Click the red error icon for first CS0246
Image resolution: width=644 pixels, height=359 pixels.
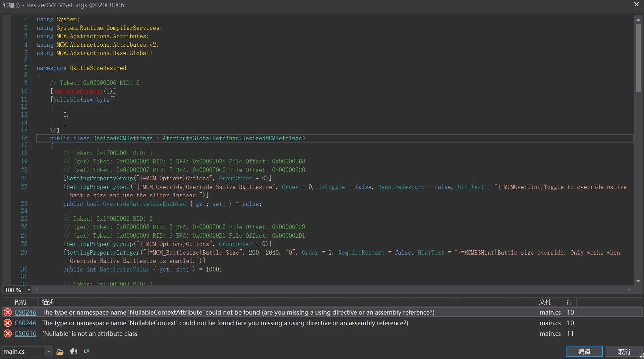pyautogui.click(x=8, y=312)
